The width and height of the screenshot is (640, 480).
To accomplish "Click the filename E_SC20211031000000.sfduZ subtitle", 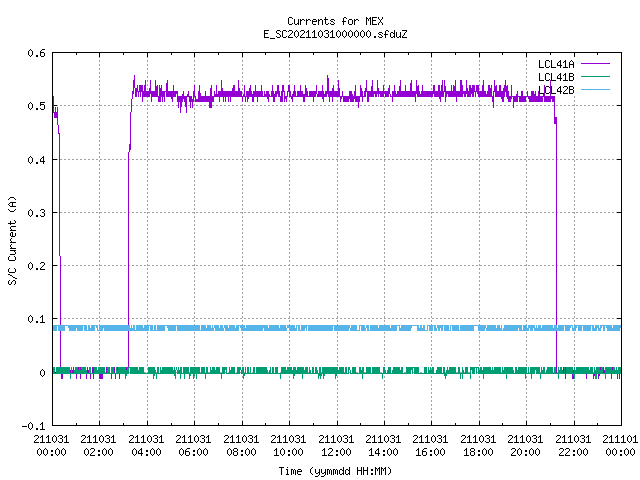I will pos(335,34).
